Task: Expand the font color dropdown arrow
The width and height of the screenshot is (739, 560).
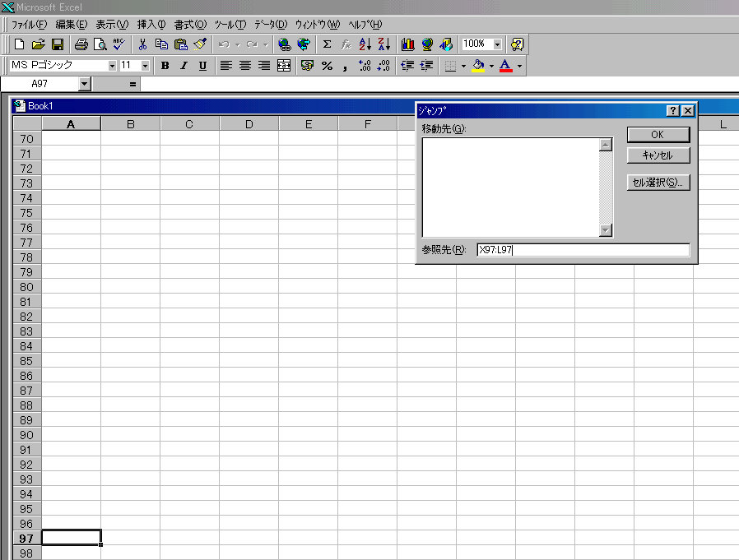Action: coord(519,66)
